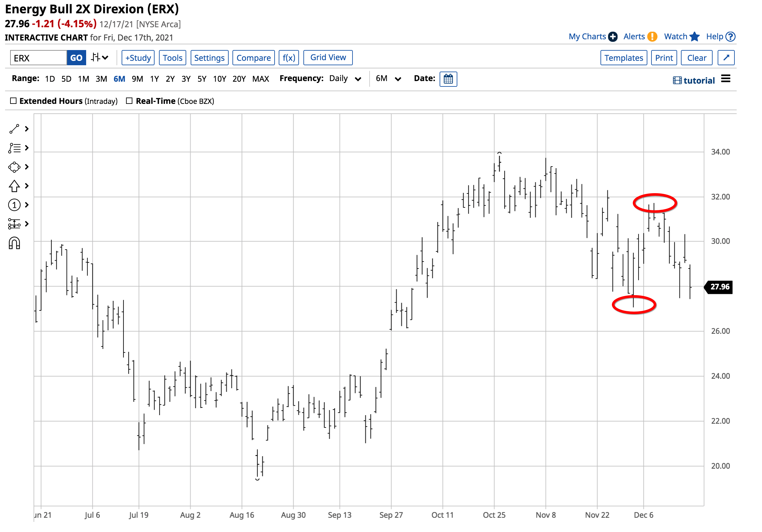
Task: Click the numbered circle label tool
Action: [14, 205]
